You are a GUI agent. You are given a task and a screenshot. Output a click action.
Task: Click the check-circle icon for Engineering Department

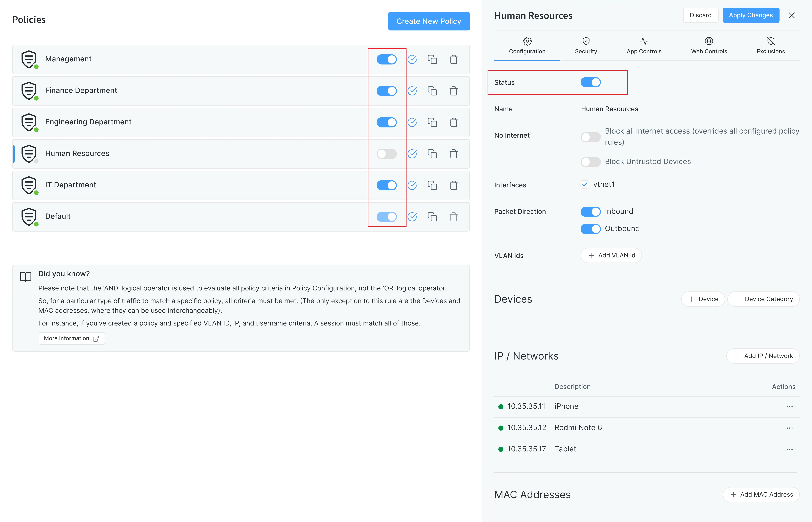point(412,122)
